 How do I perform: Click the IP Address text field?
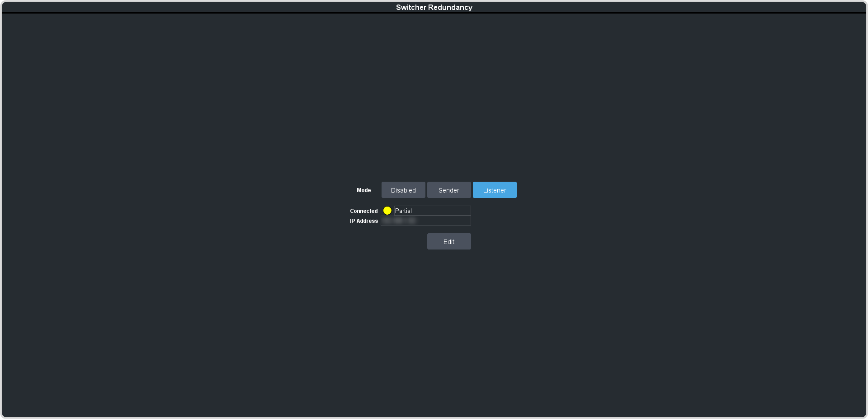[x=425, y=221]
